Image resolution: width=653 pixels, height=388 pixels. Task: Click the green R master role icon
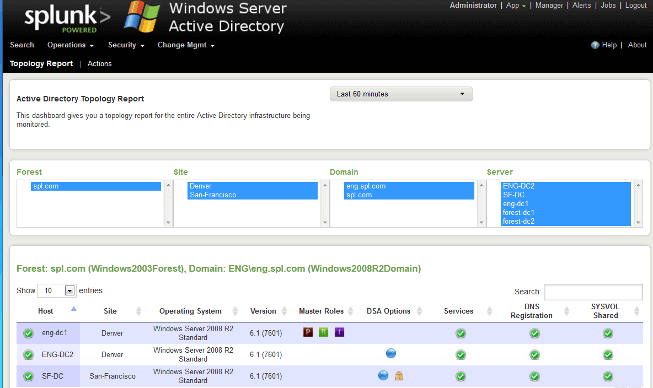(x=324, y=332)
